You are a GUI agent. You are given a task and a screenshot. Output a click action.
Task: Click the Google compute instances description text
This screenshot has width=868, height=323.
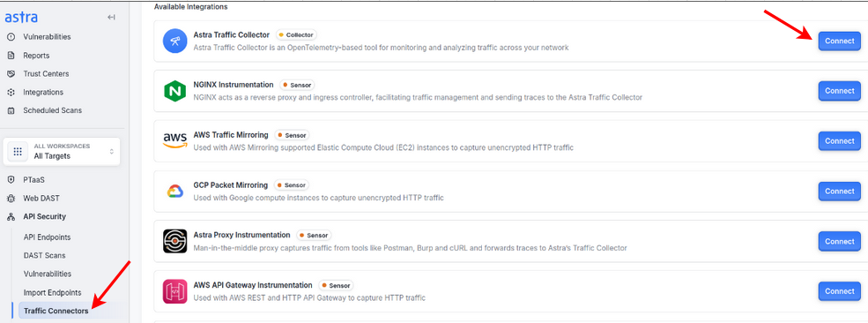coord(318,198)
